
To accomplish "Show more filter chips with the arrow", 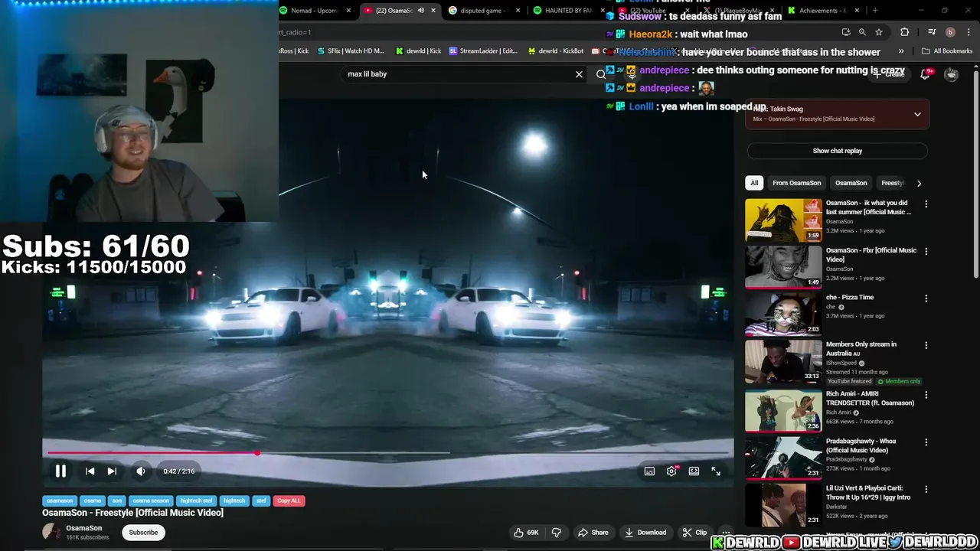I will click(919, 183).
